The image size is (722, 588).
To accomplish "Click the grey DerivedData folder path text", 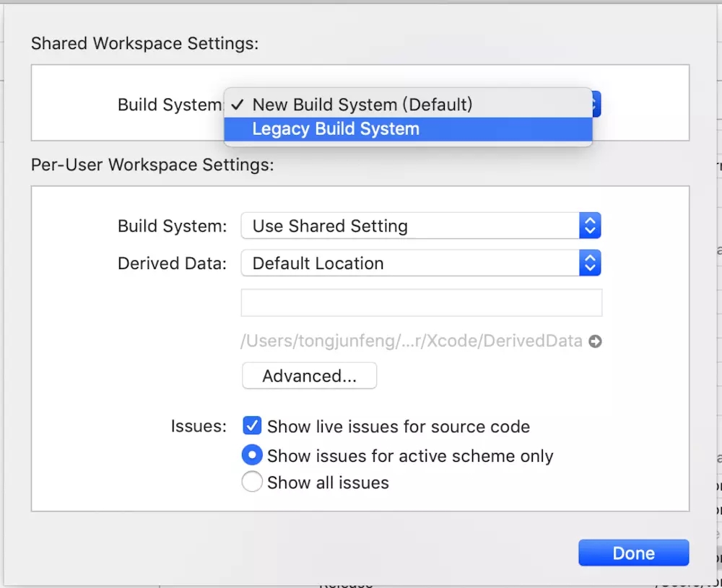I will click(x=412, y=341).
